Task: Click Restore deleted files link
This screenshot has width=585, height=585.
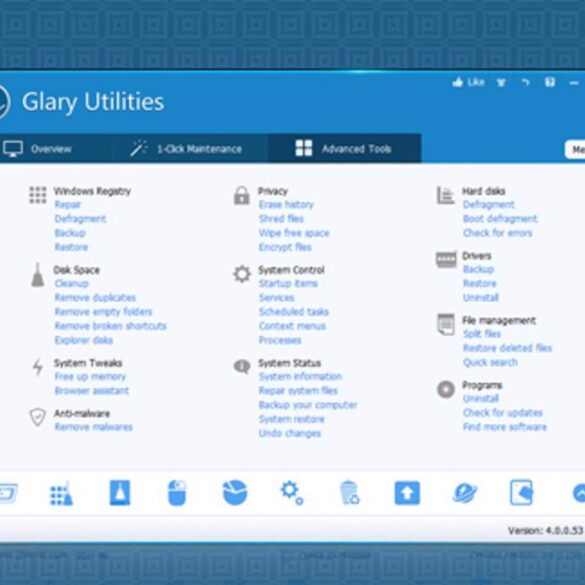Action: (507, 348)
